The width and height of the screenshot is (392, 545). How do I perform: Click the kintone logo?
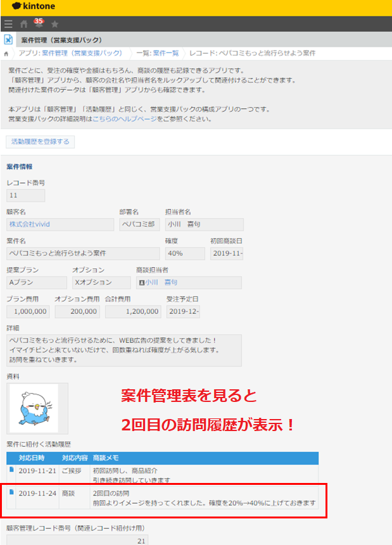click(30, 8)
